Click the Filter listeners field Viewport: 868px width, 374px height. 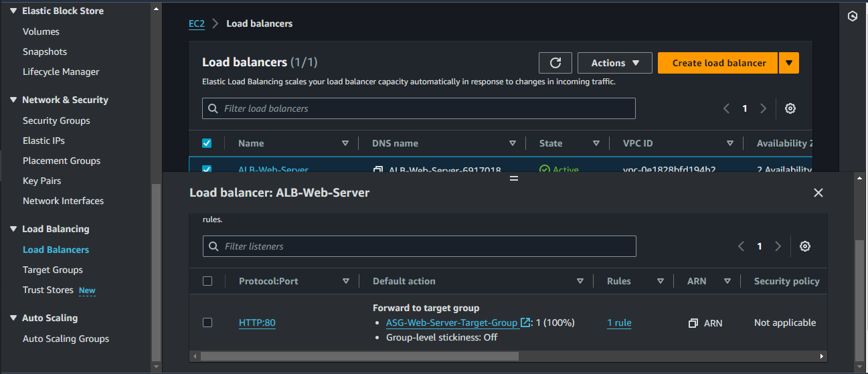tap(420, 246)
